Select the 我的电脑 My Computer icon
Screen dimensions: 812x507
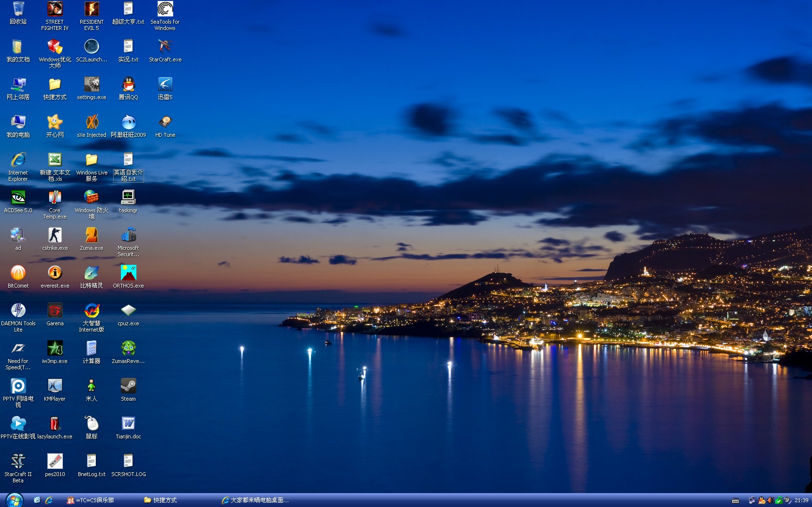tap(18, 126)
